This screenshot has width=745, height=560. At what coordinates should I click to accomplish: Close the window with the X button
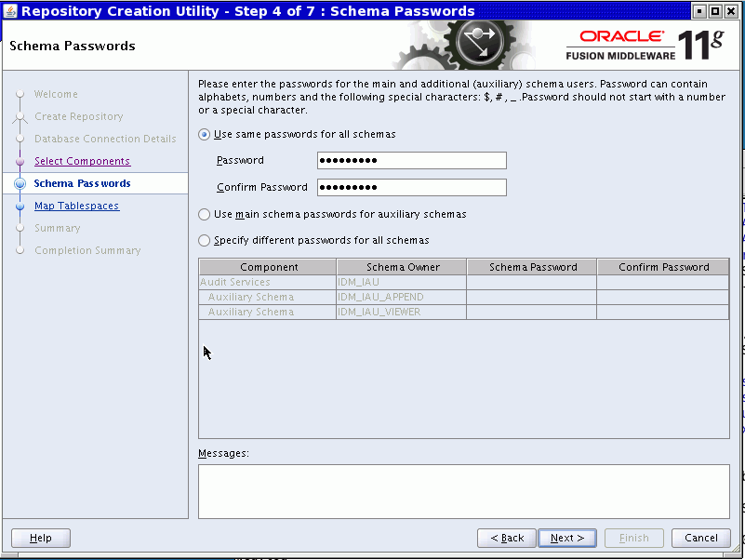731,11
